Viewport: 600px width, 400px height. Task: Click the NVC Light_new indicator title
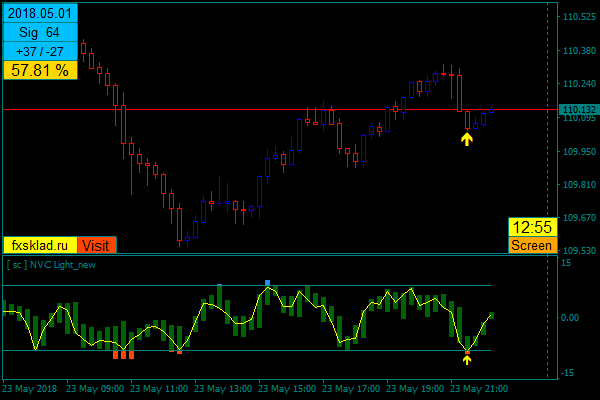click(54, 265)
